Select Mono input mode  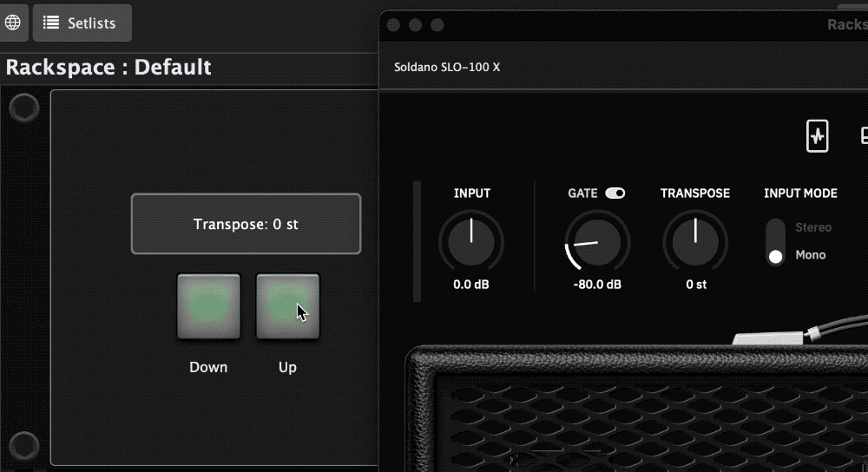(810, 255)
